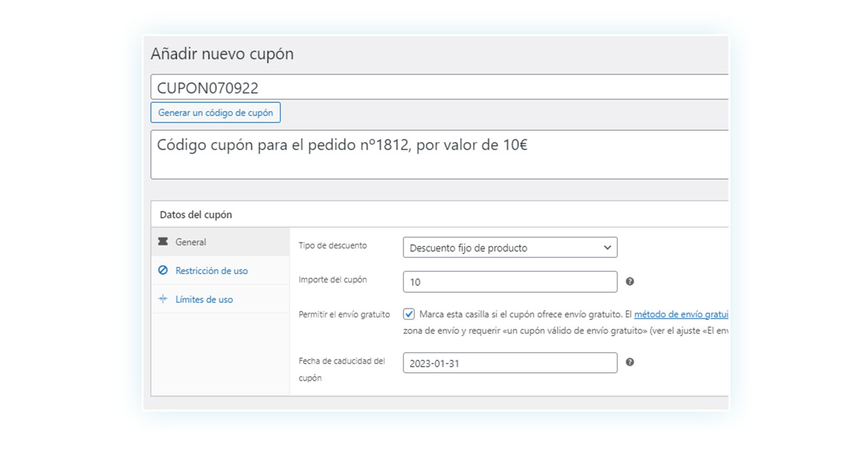Image resolution: width=868 pixels, height=451 pixels.
Task: Focus the coupon code field CUPON070922
Action: click(x=439, y=87)
